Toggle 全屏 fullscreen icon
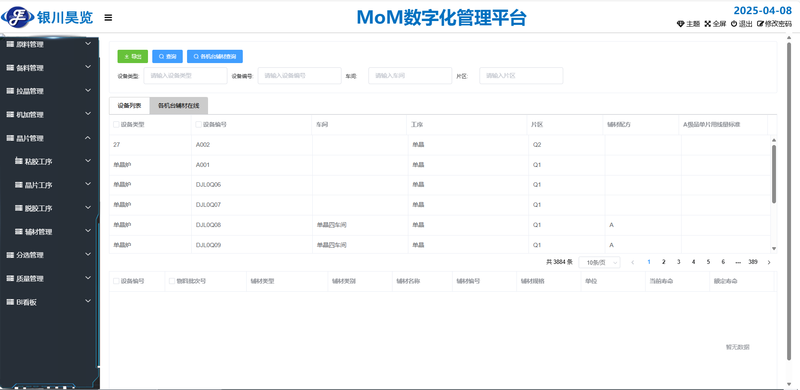Image resolution: width=800 pixels, height=390 pixels. click(708, 23)
